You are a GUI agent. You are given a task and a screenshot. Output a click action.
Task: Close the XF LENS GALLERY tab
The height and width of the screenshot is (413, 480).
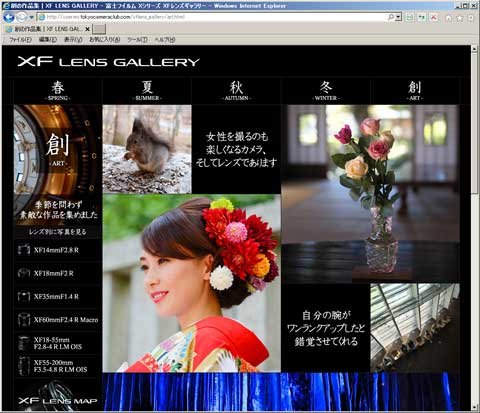(x=87, y=29)
